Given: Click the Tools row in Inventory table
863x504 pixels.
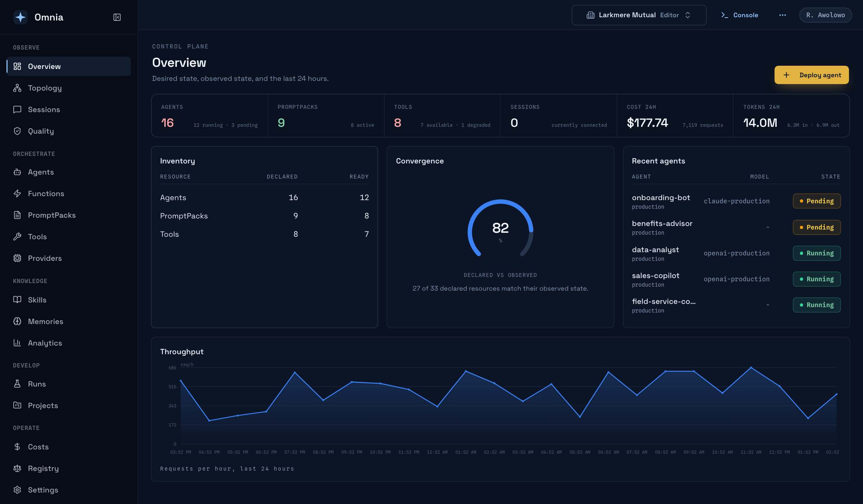Looking at the screenshot, I should (264, 234).
